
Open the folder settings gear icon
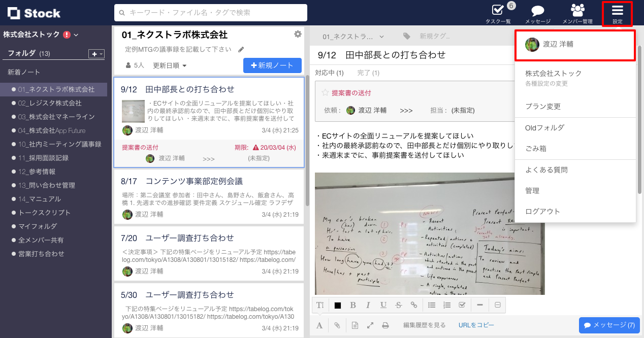pos(298,33)
